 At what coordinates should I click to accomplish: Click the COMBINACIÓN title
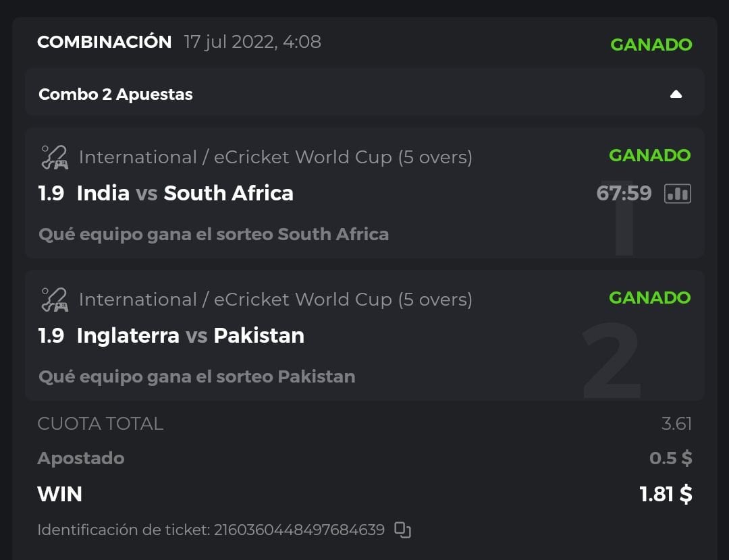[104, 42]
